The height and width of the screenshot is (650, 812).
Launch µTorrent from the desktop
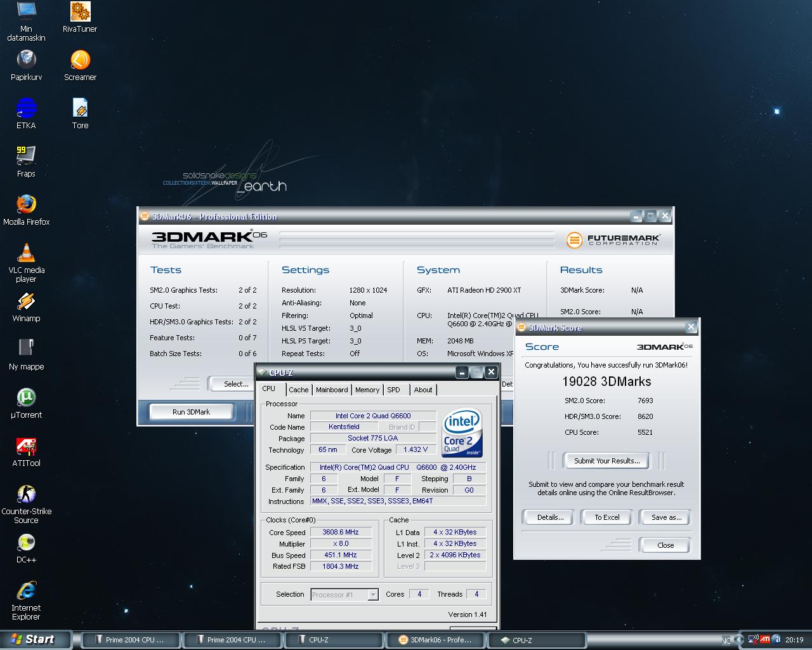(26, 403)
